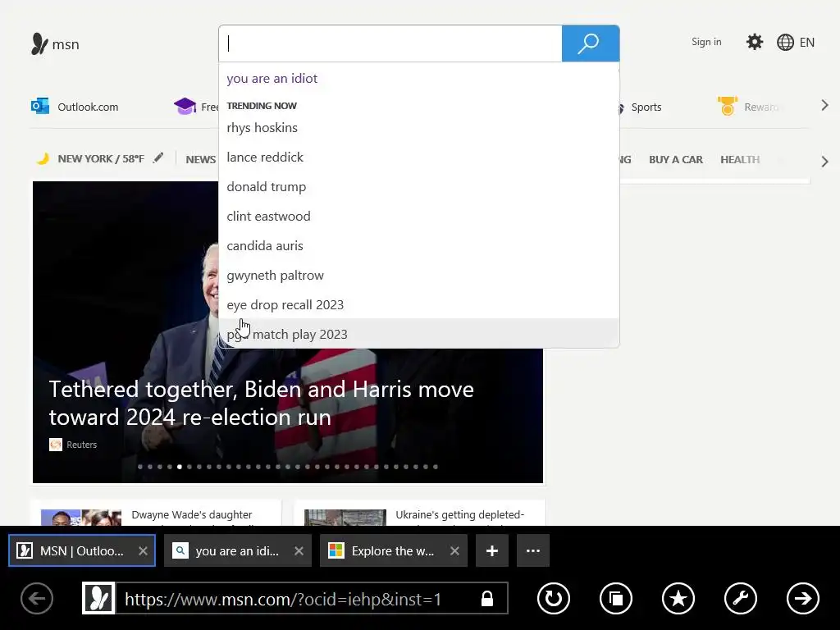Viewport: 840px width, 630px height.
Task: Go forward with browser forward arrow
Action: 803,598
